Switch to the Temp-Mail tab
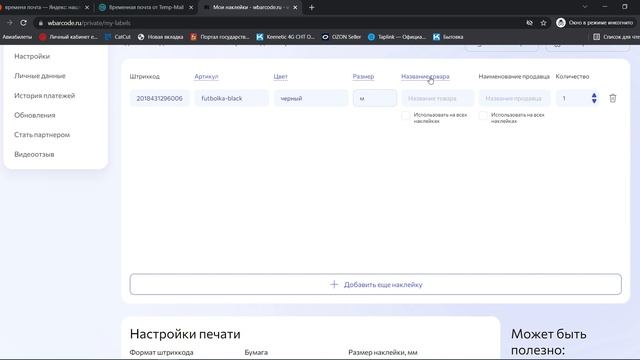 [146, 7]
